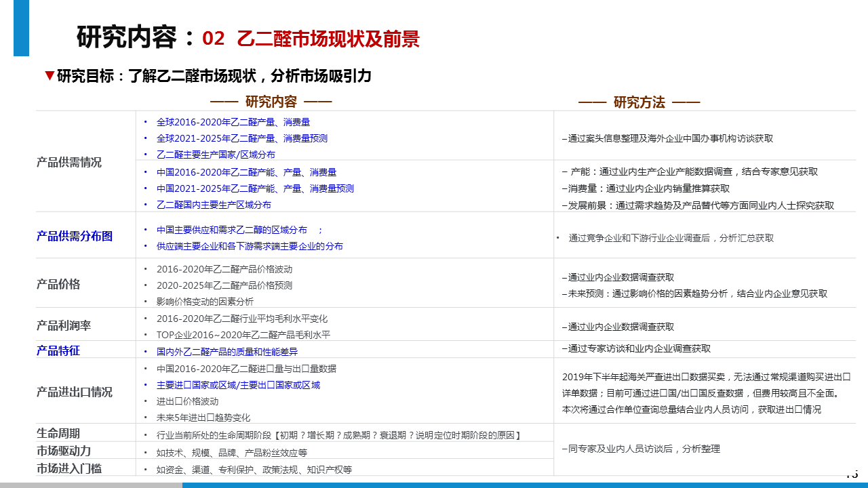Click 中国2021-2025年乙二醛产能、产量、消费量预测 bullet
Viewport: 868px width, 488px height.
pyautogui.click(x=255, y=188)
